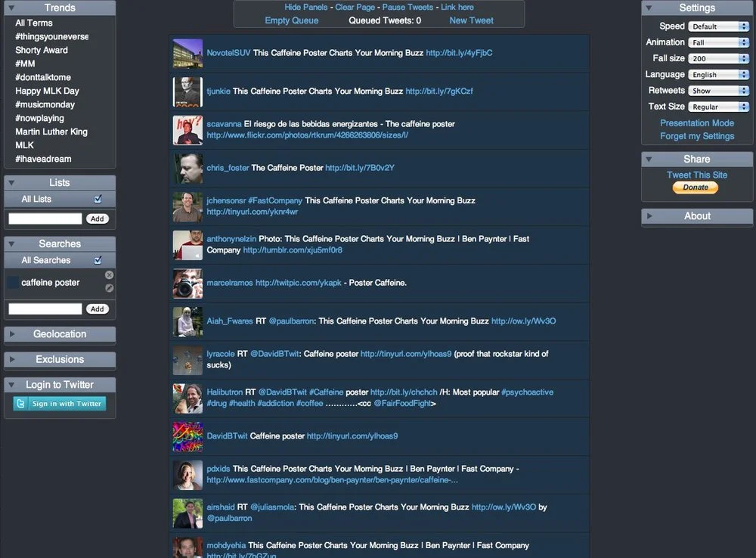Select the #thingsyouneverse trend
Image resolution: width=756 pixels, height=558 pixels.
(x=51, y=36)
